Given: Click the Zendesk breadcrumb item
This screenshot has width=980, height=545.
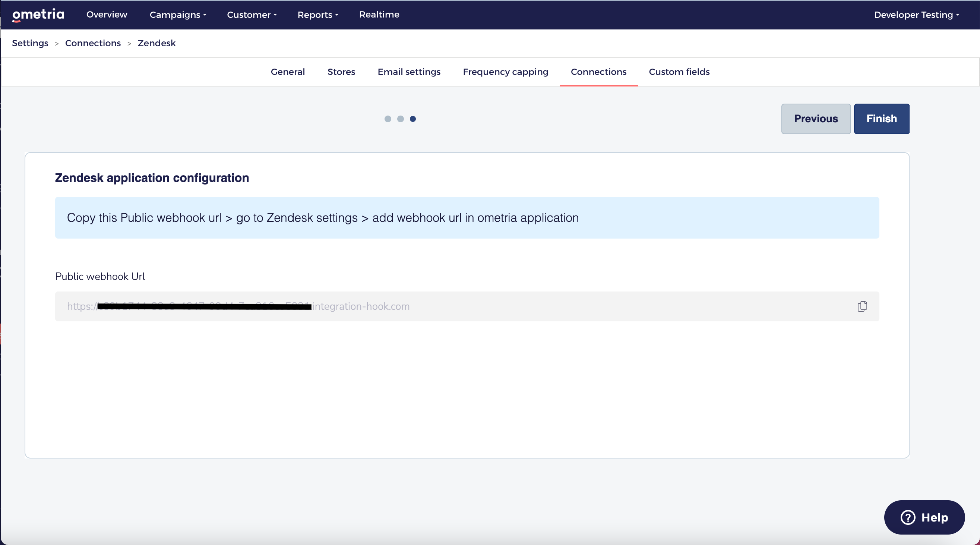Looking at the screenshot, I should pyautogui.click(x=157, y=43).
